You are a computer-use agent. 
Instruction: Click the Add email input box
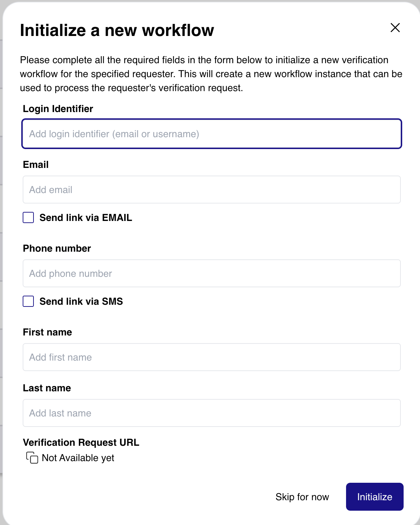pos(211,190)
